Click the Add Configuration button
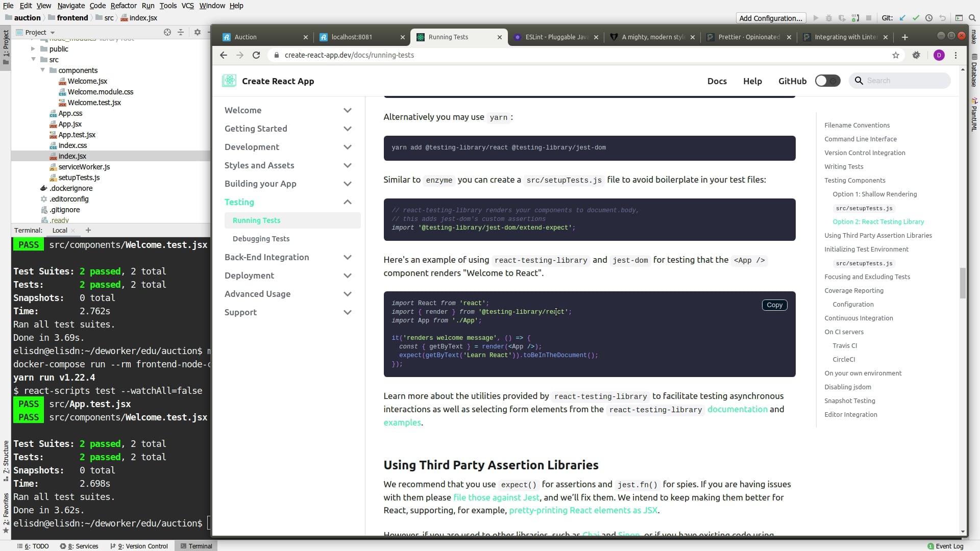The height and width of the screenshot is (551, 980). coord(771,18)
